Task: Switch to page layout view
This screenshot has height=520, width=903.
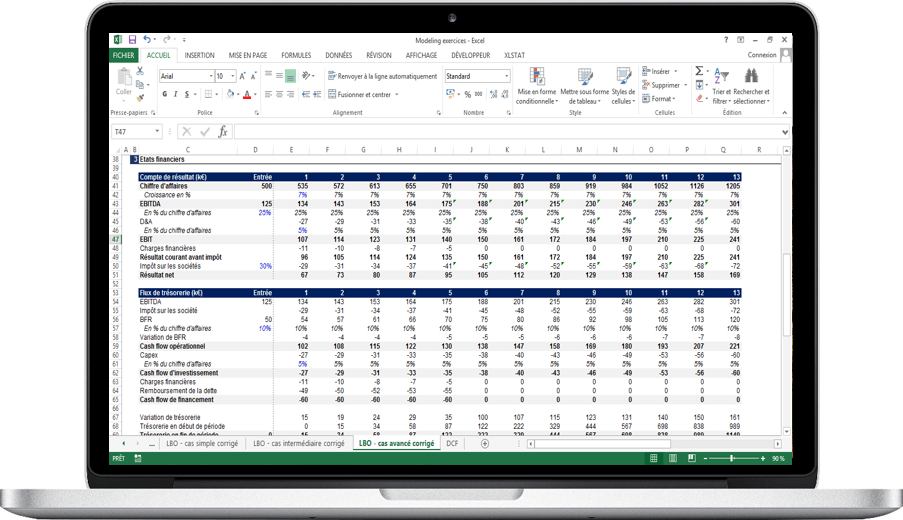Action: (x=673, y=458)
